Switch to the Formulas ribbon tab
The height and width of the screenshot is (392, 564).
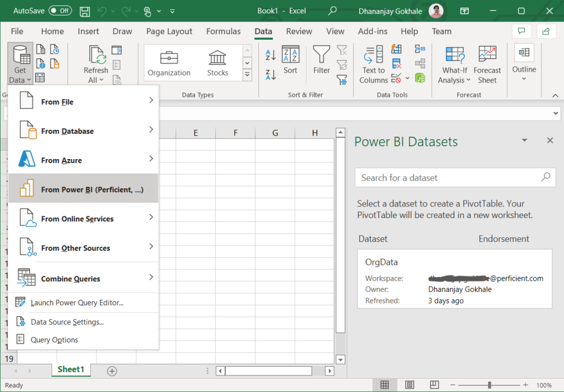(223, 31)
